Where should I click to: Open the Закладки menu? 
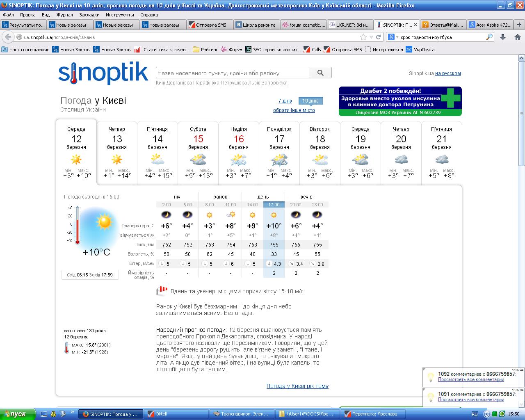[89, 15]
